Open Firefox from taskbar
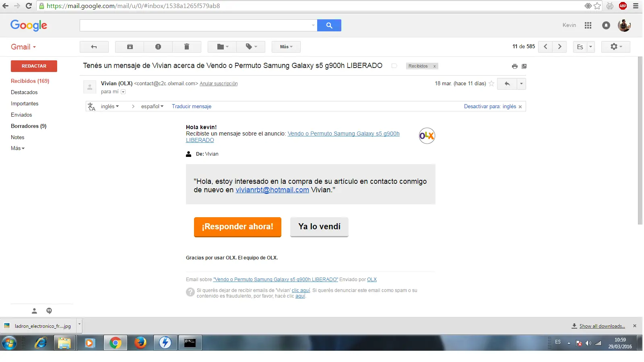Image resolution: width=644 pixels, height=362 pixels. (140, 343)
